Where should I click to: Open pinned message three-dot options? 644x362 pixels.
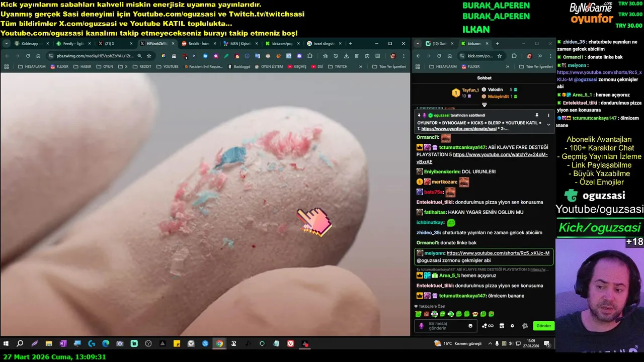tap(548, 115)
